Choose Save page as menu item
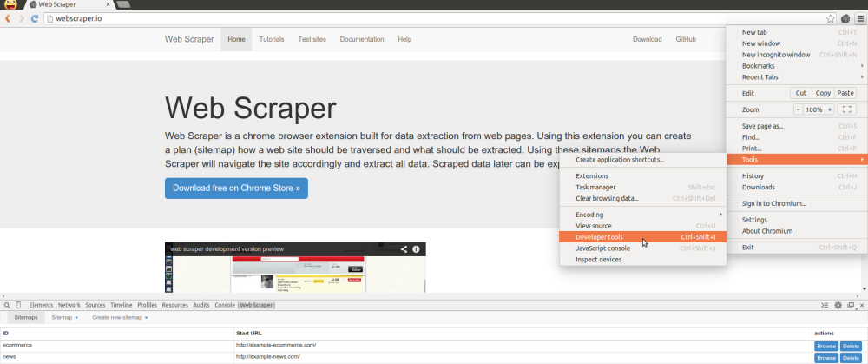868x364 pixels. [797, 126]
